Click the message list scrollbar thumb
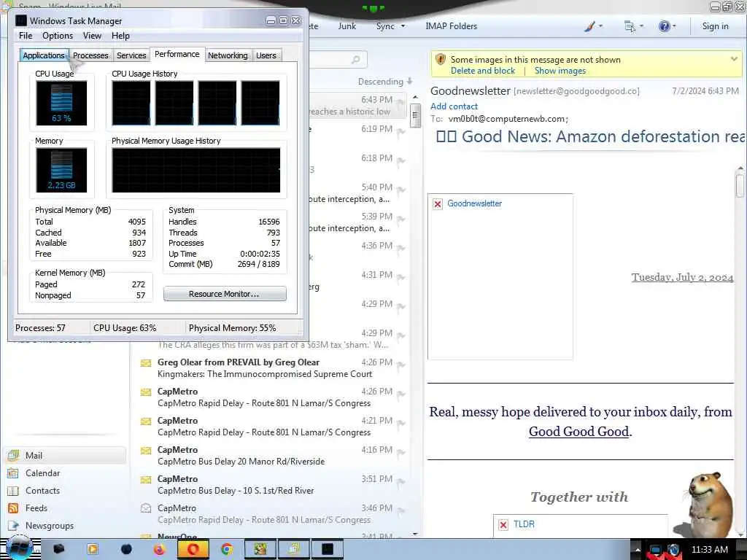Viewport: 747px width, 560px height. pyautogui.click(x=415, y=114)
